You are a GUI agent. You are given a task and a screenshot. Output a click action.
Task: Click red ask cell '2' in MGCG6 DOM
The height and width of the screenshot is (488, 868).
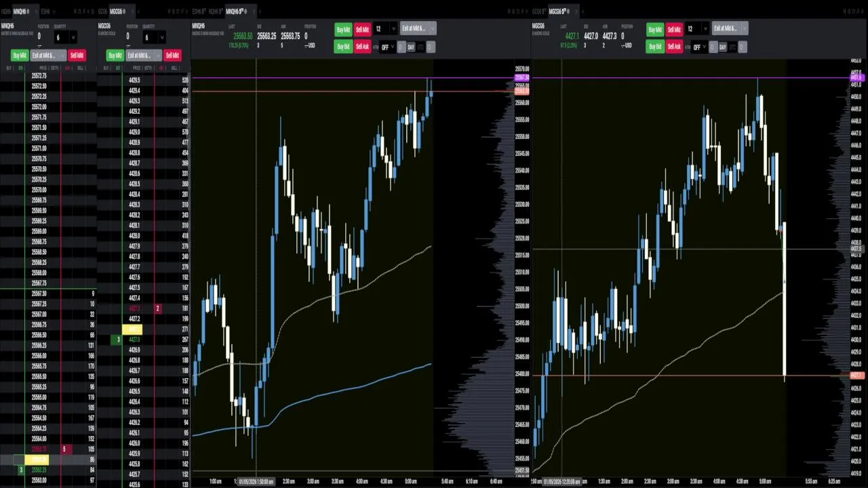(x=157, y=308)
